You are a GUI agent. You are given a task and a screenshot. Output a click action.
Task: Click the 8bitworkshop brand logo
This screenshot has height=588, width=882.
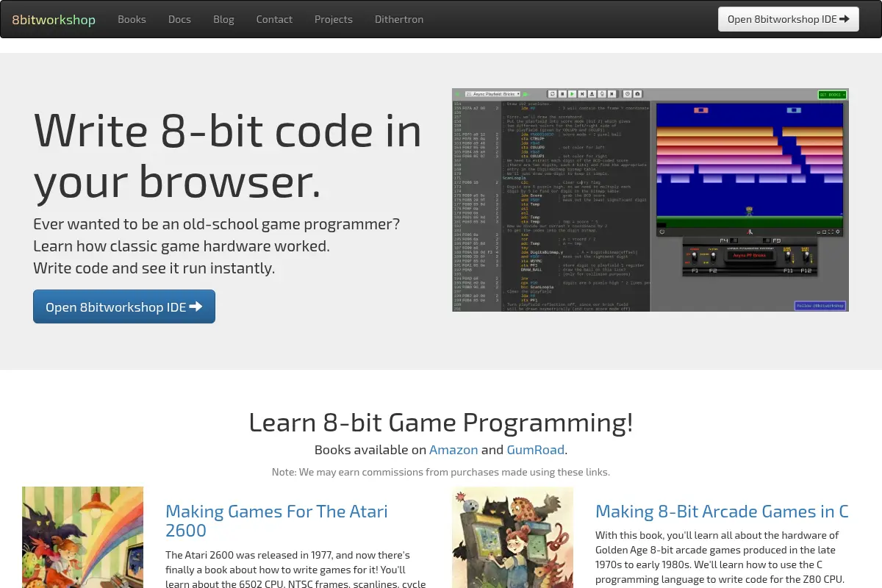point(54,20)
